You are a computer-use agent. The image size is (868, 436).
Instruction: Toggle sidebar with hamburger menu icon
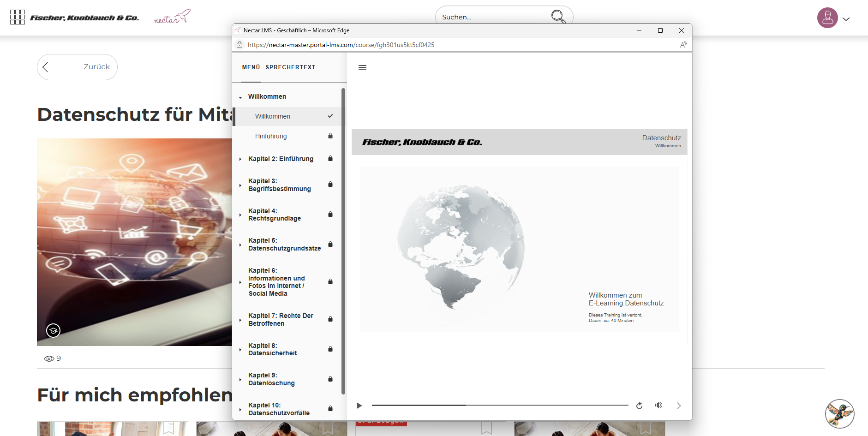pyautogui.click(x=362, y=67)
